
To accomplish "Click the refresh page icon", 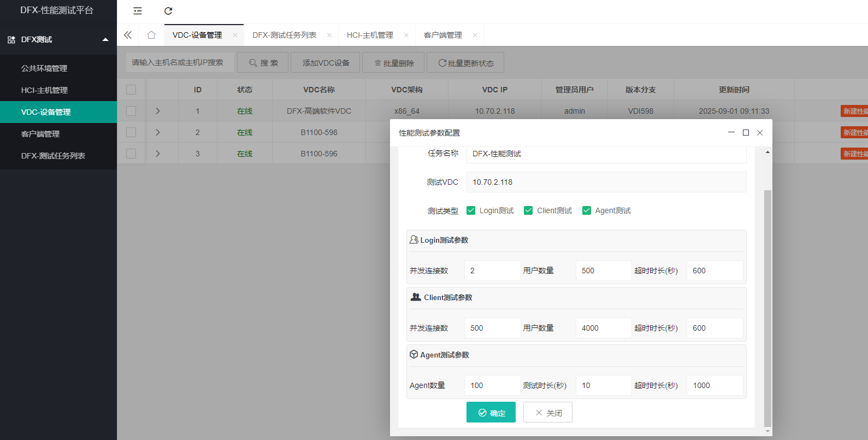I will coord(168,11).
